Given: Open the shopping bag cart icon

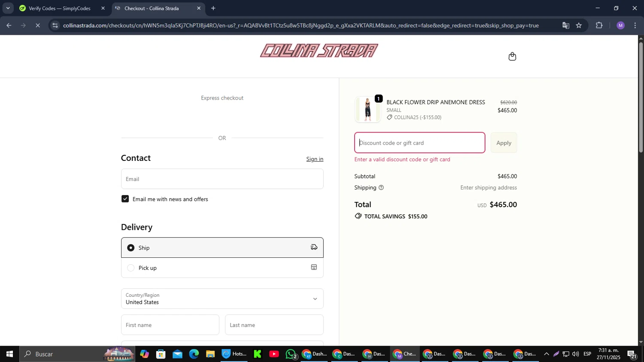Looking at the screenshot, I should pos(512,57).
